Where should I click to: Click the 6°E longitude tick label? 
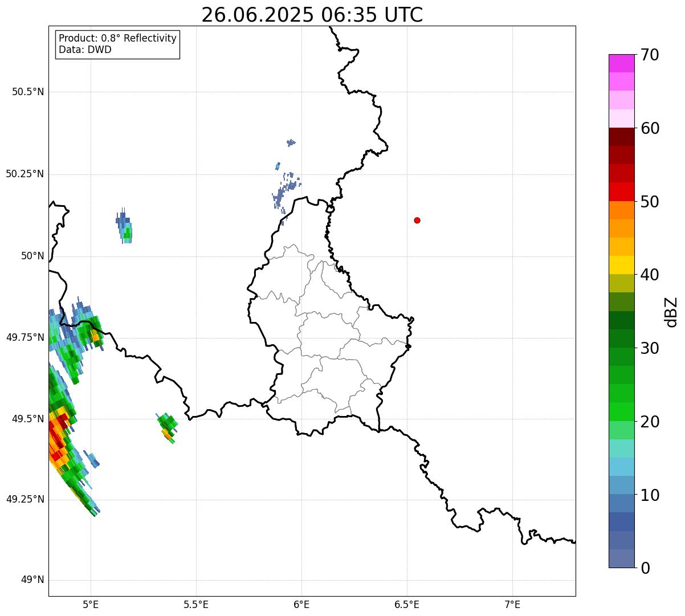click(x=301, y=604)
